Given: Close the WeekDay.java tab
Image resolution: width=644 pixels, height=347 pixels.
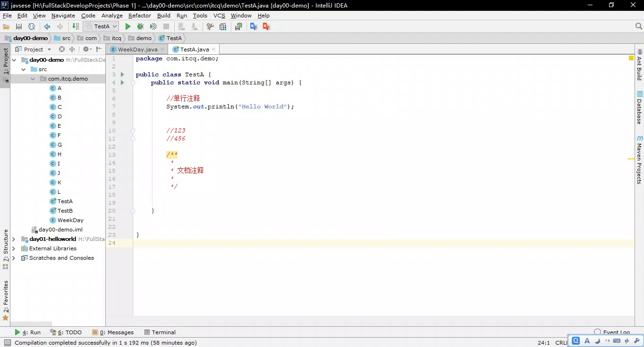Looking at the screenshot, I should [162, 49].
